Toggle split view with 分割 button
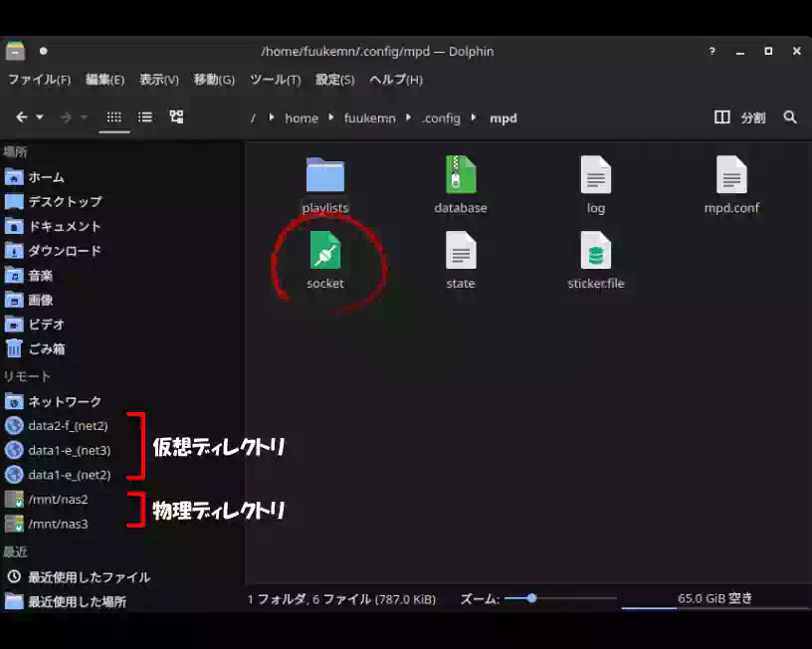Screen dimensions: 812x649 click(x=740, y=117)
